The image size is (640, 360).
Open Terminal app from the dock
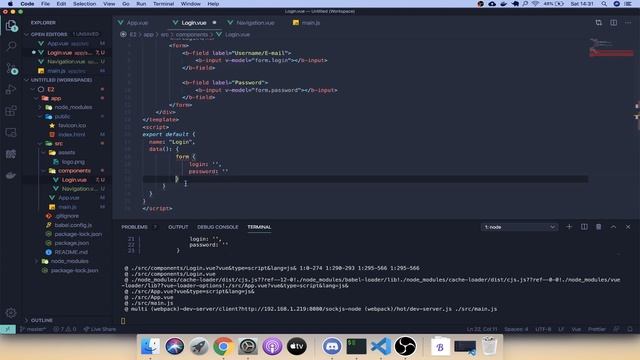[356, 347]
